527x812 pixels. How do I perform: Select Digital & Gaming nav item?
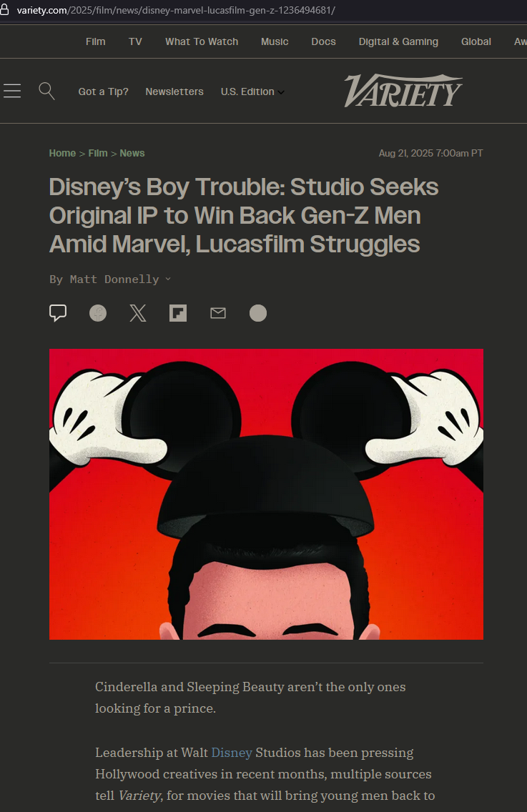(x=398, y=41)
